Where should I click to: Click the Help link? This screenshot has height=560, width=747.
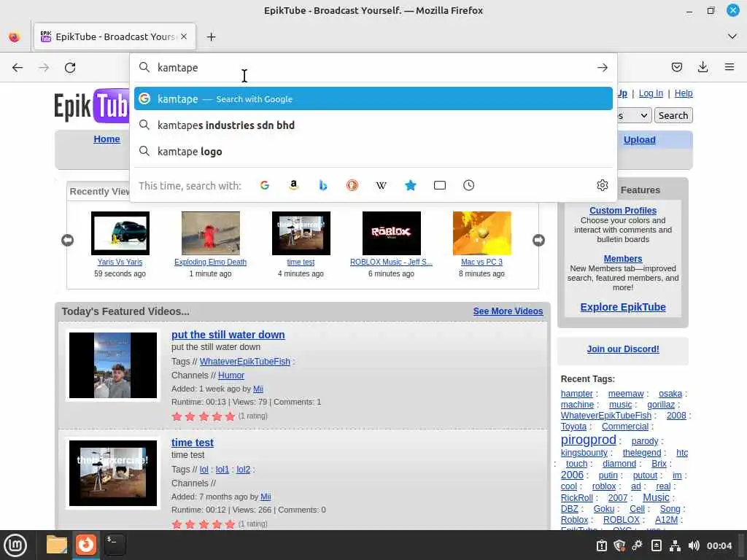tap(683, 93)
